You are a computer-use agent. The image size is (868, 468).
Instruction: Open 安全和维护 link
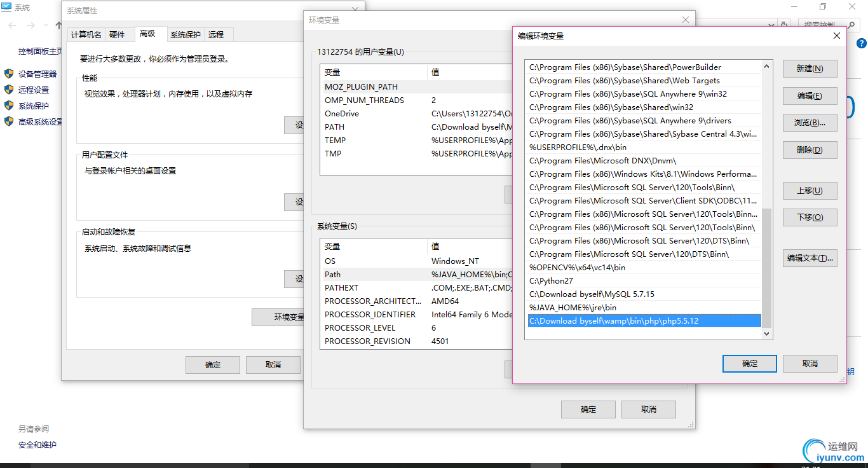click(x=37, y=445)
